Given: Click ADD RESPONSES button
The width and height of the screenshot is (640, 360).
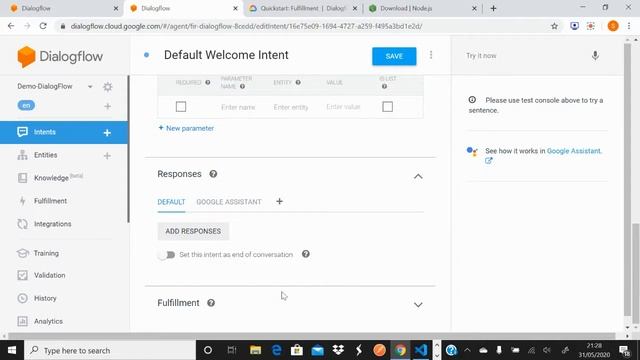Looking at the screenshot, I should pos(193,231).
